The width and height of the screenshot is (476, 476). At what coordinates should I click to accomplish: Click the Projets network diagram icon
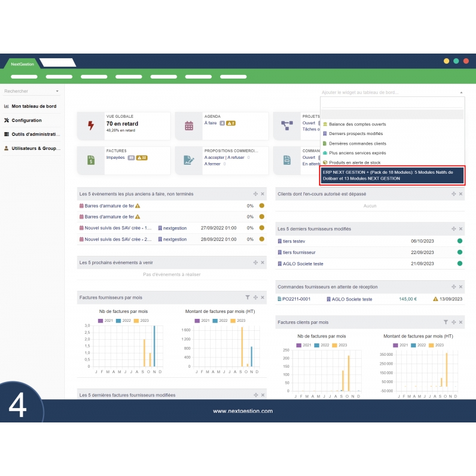[287, 126]
